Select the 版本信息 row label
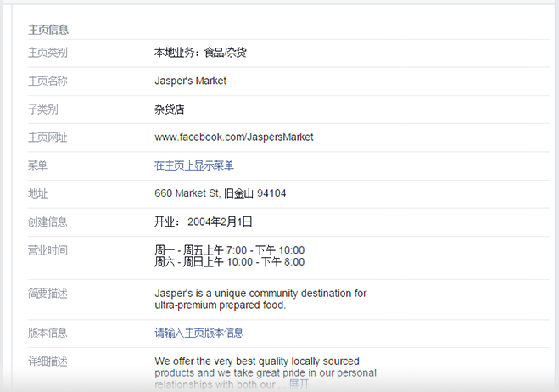559x392 pixels. (48, 333)
